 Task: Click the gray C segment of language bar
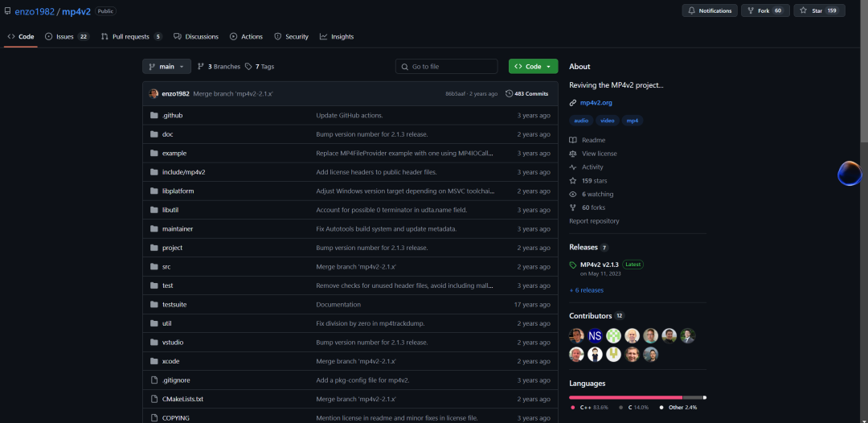[693, 397]
